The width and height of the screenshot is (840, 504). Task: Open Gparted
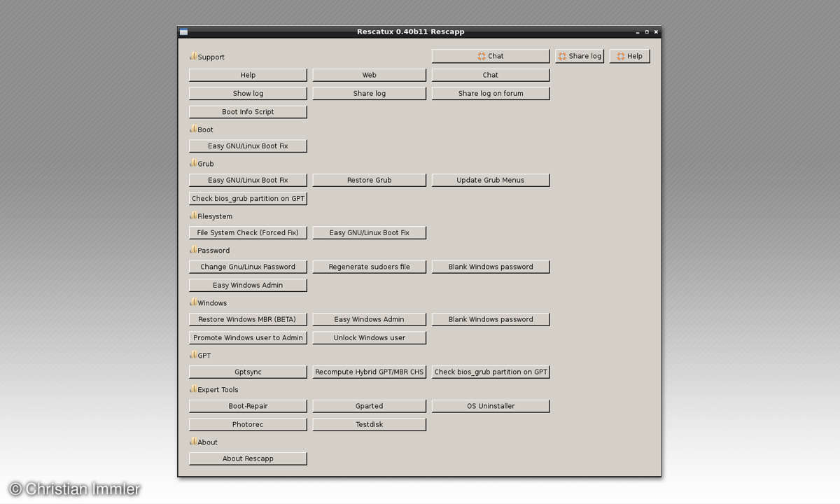(369, 406)
